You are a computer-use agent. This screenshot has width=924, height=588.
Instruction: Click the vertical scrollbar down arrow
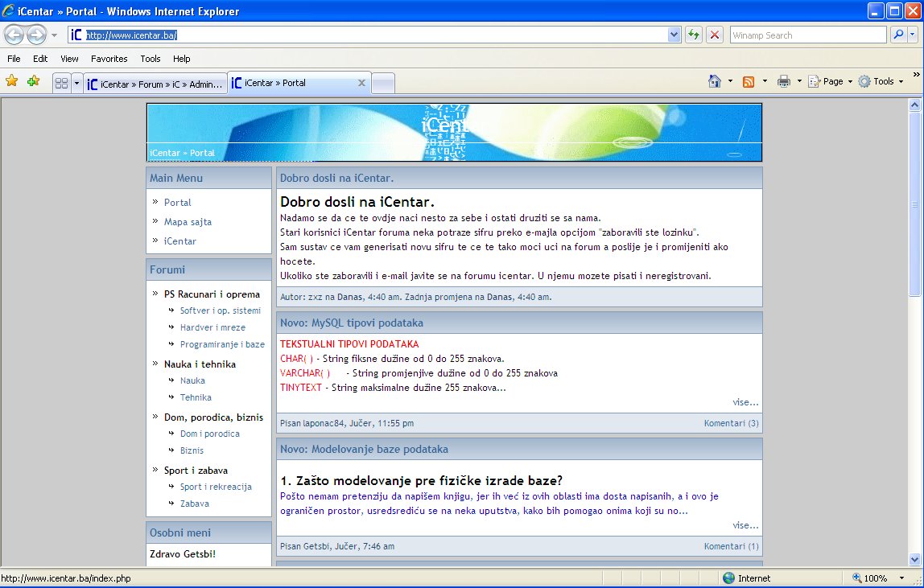tap(915, 559)
